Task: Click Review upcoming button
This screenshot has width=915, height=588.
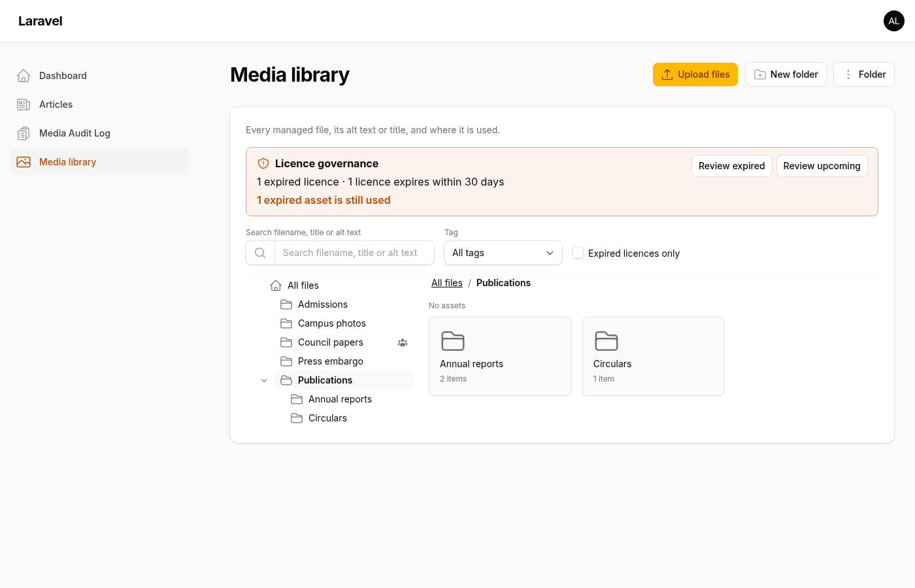Action: coord(822,166)
